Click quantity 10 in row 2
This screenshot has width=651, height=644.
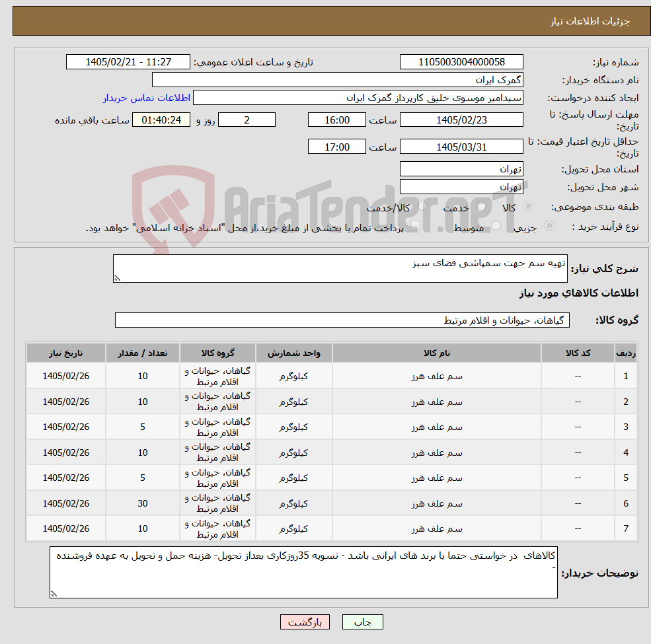(142, 401)
